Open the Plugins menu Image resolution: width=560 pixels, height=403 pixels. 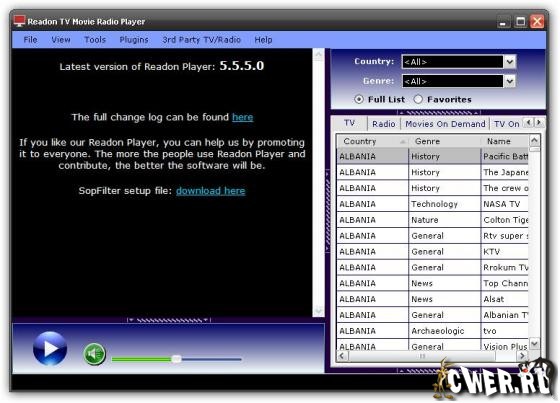click(134, 40)
